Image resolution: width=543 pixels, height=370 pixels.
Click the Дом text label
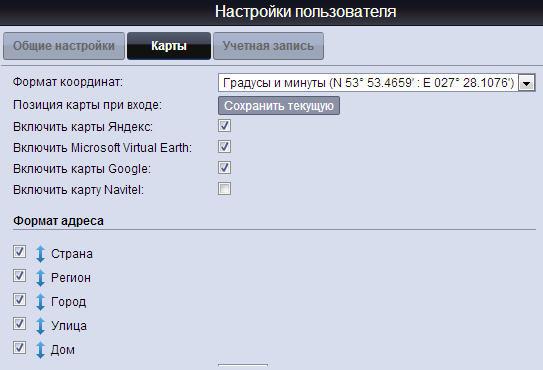[63, 350]
